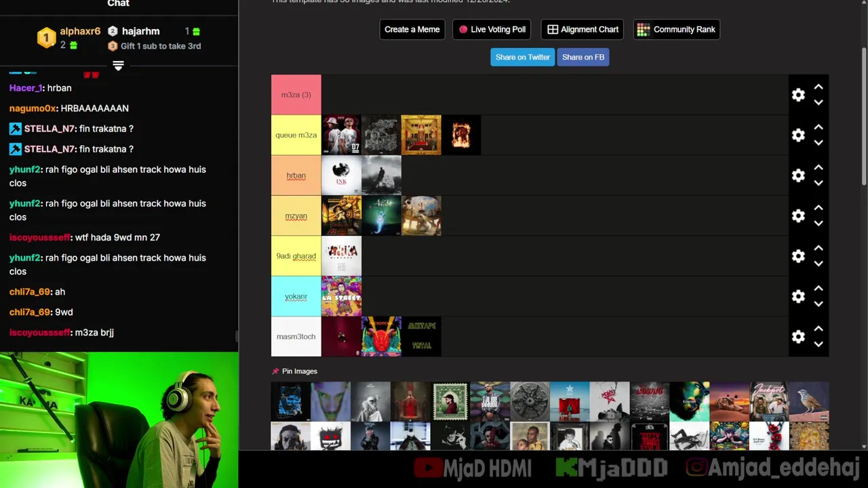Select the yokarir tier label
868x488 pixels.
point(296,296)
